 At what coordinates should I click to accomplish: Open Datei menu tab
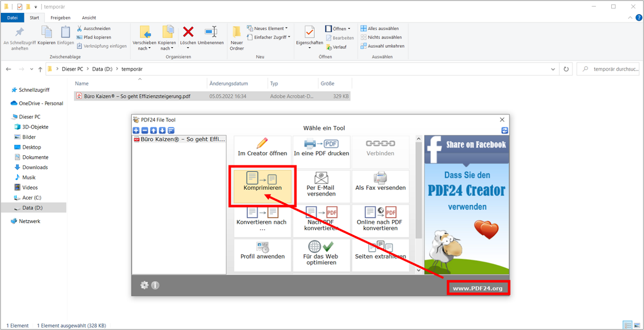[12, 18]
